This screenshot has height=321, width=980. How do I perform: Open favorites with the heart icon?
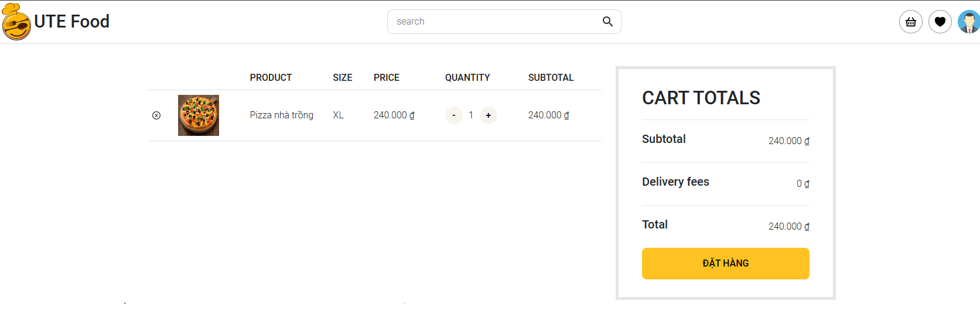tap(940, 22)
